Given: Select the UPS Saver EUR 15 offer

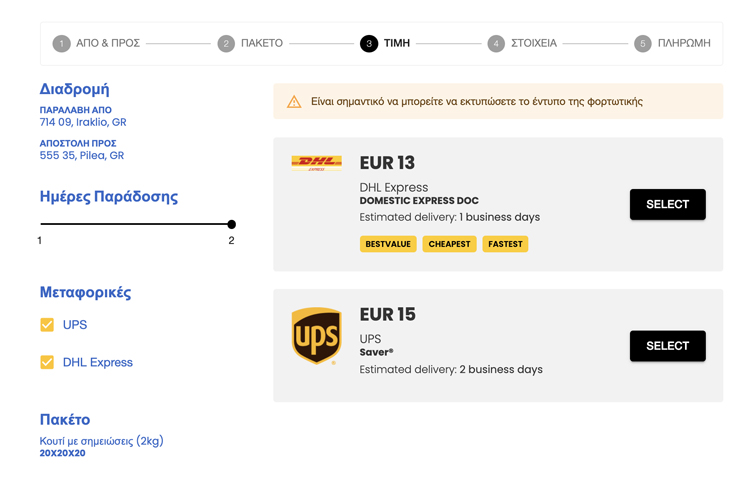Looking at the screenshot, I should (x=667, y=345).
